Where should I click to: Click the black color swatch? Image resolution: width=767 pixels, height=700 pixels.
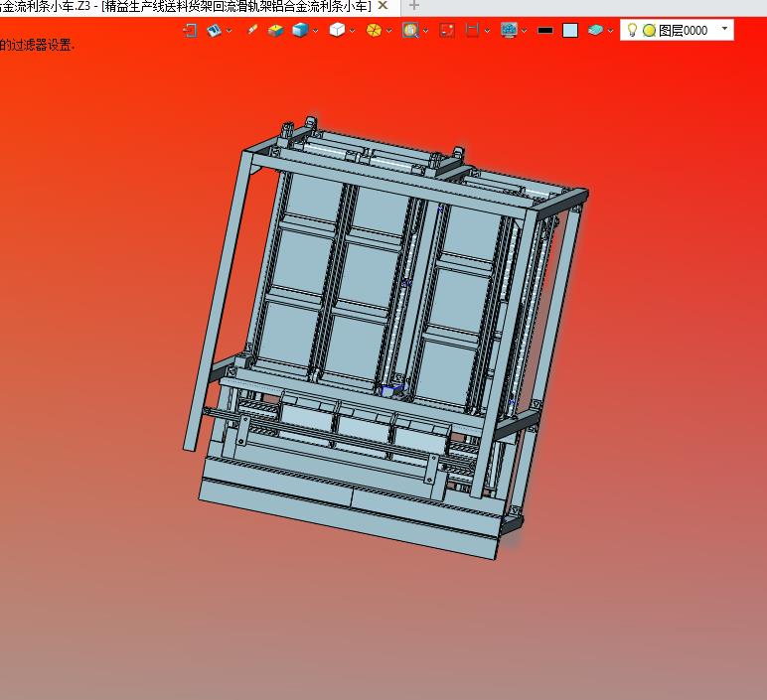(544, 31)
